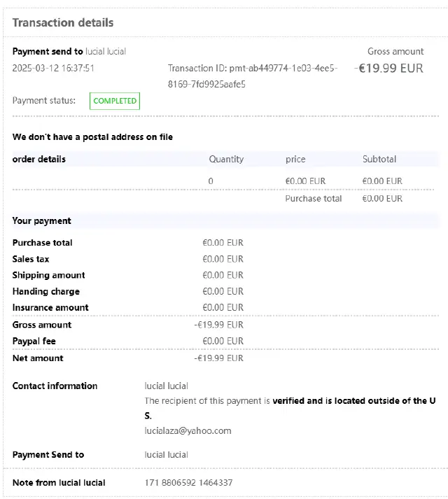Click the Quantity column header
The image size is (448, 499).
[226, 159]
